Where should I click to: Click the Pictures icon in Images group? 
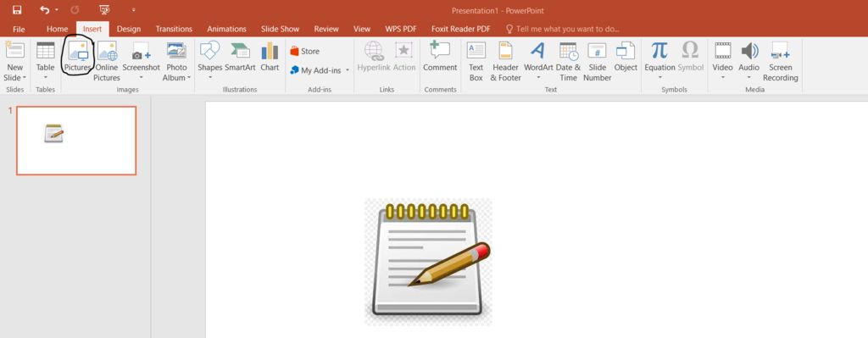(78, 52)
